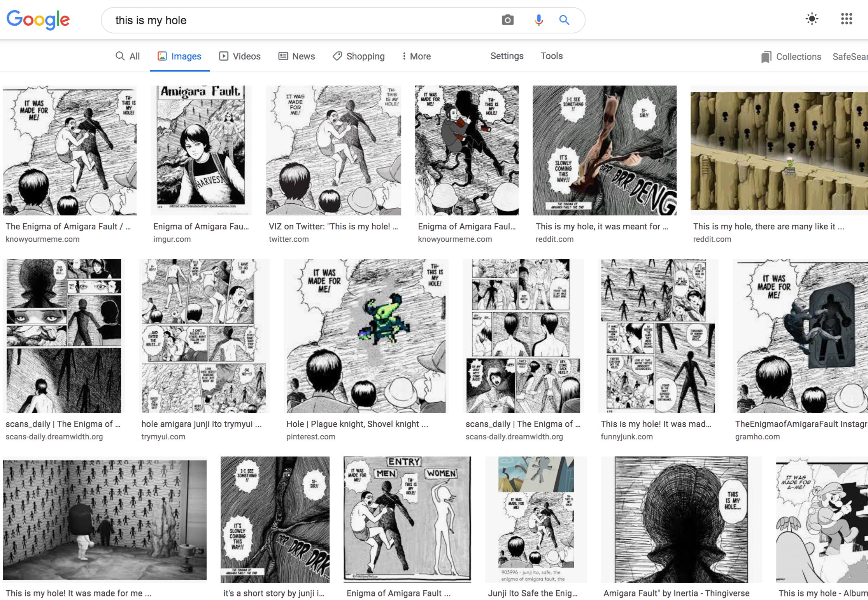
Task: Open first scans_daily manga page thumbnail
Action: [x=64, y=336]
